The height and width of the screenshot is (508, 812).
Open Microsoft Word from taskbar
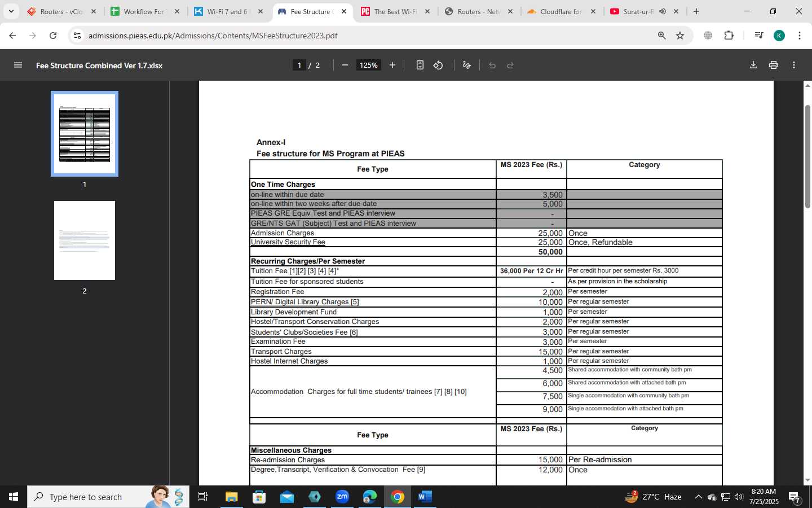coord(425,497)
